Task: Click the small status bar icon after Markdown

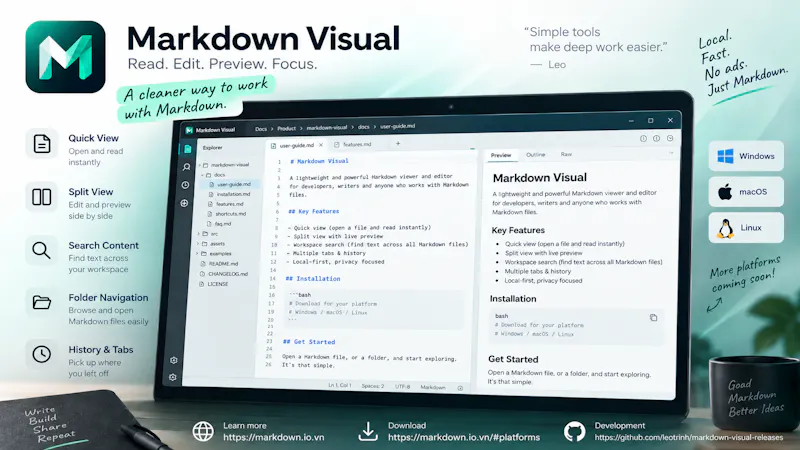Action: [x=460, y=388]
